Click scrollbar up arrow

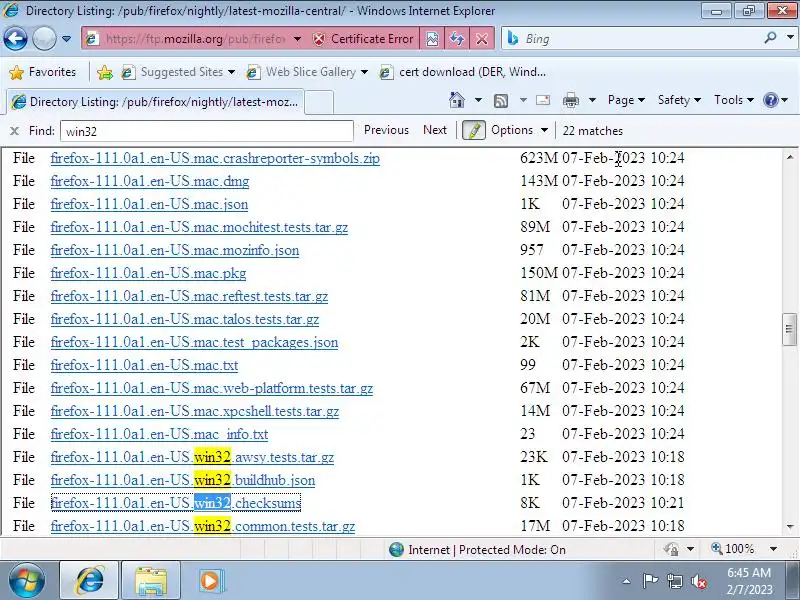pyautogui.click(x=790, y=157)
